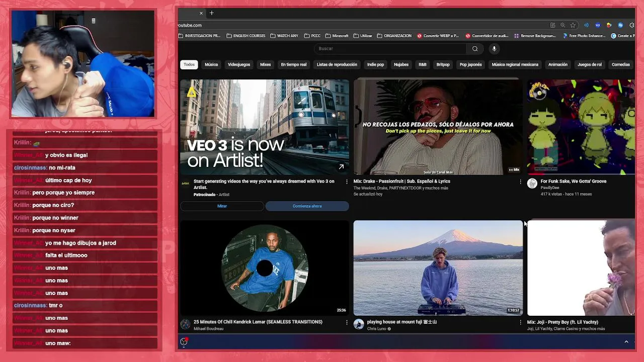Open Mihael Boudreau channel avatar
Image resolution: width=644 pixels, height=362 pixels.
(185, 324)
